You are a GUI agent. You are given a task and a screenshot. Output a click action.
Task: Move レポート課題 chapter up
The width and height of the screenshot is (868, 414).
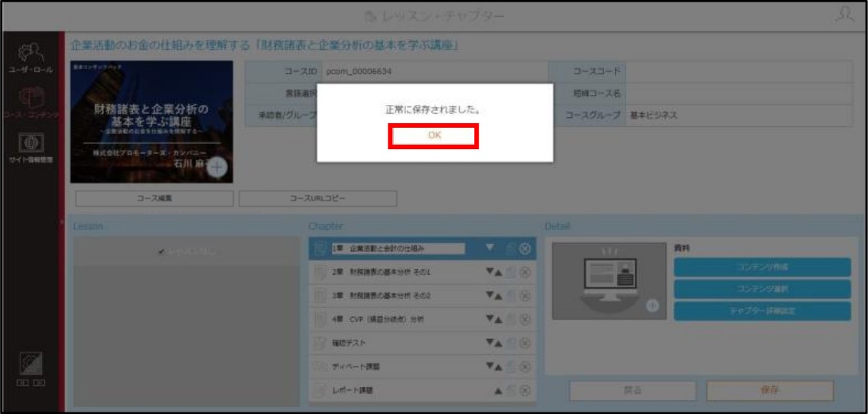499,390
